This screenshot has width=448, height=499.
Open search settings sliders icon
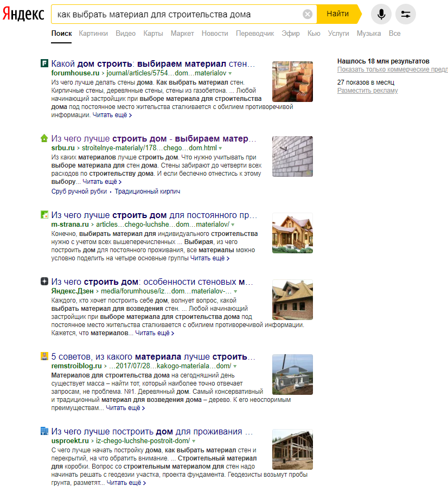405,14
